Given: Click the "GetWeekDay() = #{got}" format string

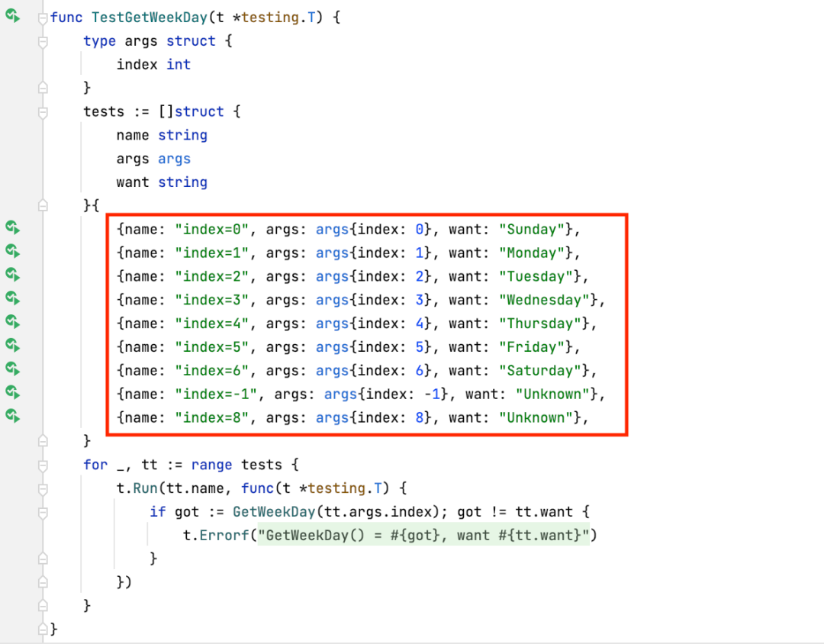Looking at the screenshot, I should [x=423, y=535].
